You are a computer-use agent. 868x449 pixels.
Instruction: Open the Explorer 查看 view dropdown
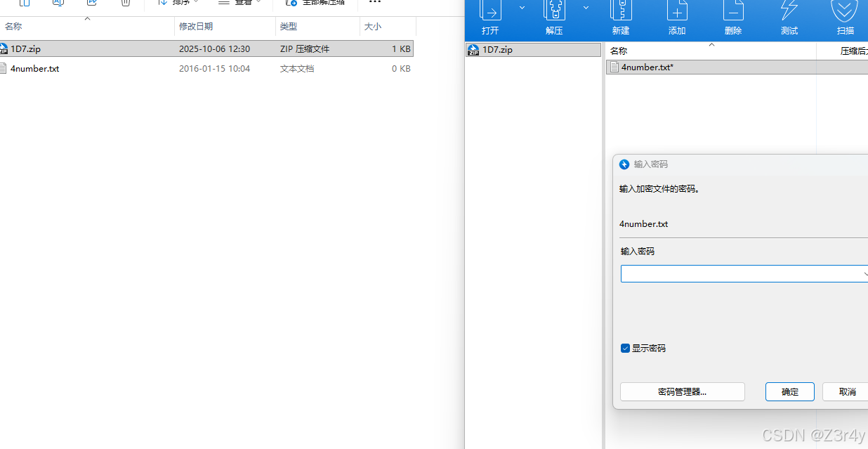tap(239, 3)
